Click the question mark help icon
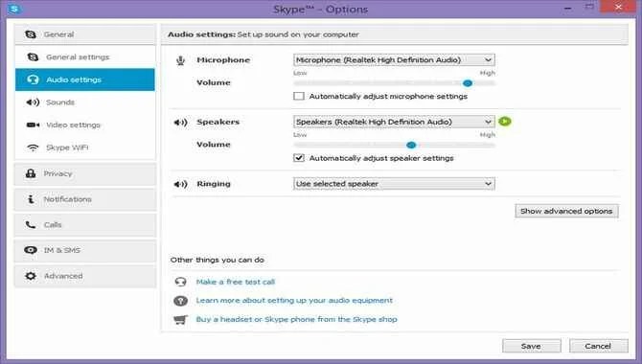This screenshot has height=364, width=642. click(x=180, y=301)
